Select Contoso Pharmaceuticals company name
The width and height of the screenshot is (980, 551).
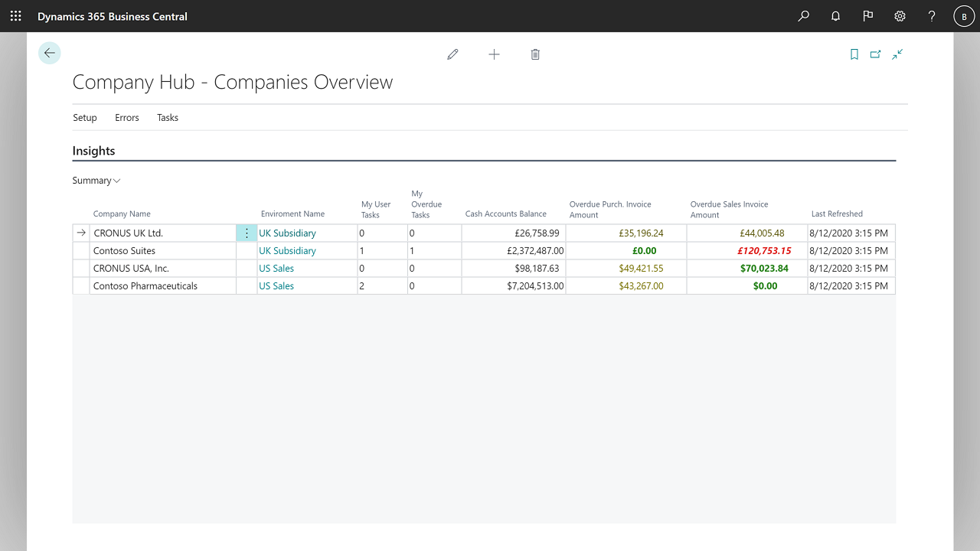(x=145, y=286)
